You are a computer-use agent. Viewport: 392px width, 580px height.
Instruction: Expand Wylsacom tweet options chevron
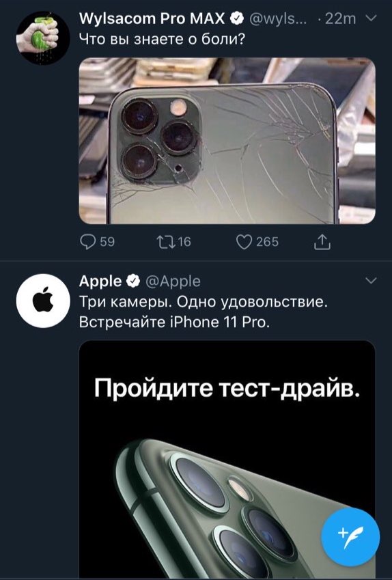(x=371, y=18)
